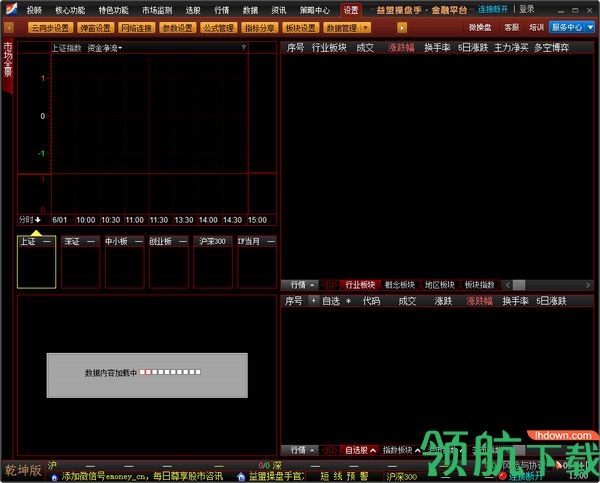Open the 投顾 menu
This screenshot has width=600, height=483.
(x=34, y=10)
